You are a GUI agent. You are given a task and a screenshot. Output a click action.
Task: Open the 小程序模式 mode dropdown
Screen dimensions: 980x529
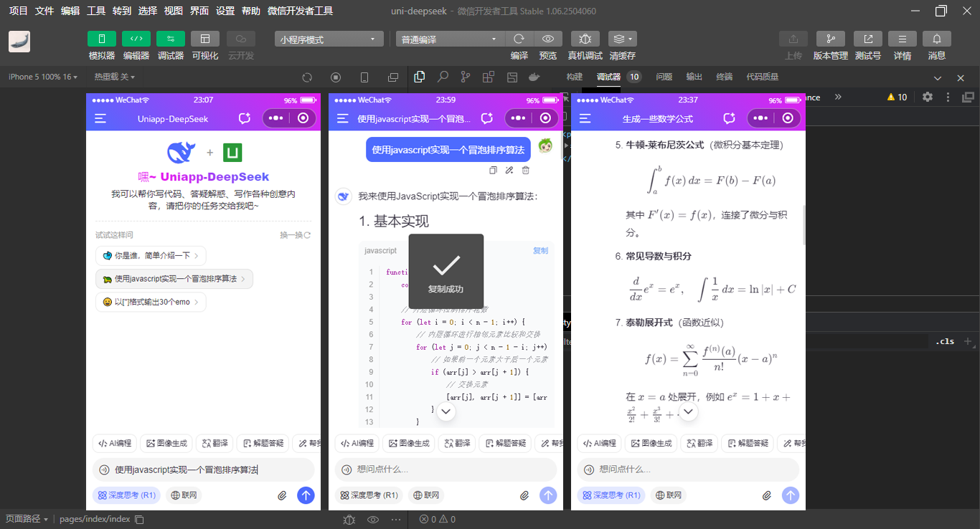pos(329,38)
